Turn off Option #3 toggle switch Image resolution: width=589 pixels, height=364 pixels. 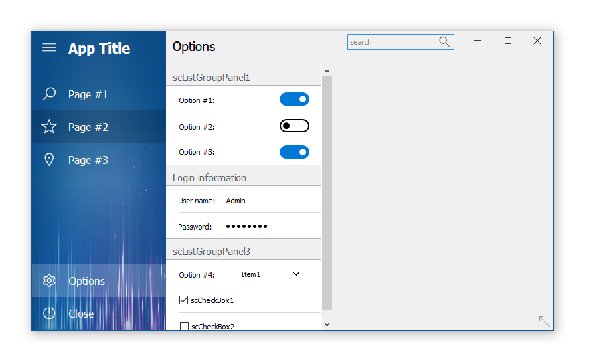[294, 152]
